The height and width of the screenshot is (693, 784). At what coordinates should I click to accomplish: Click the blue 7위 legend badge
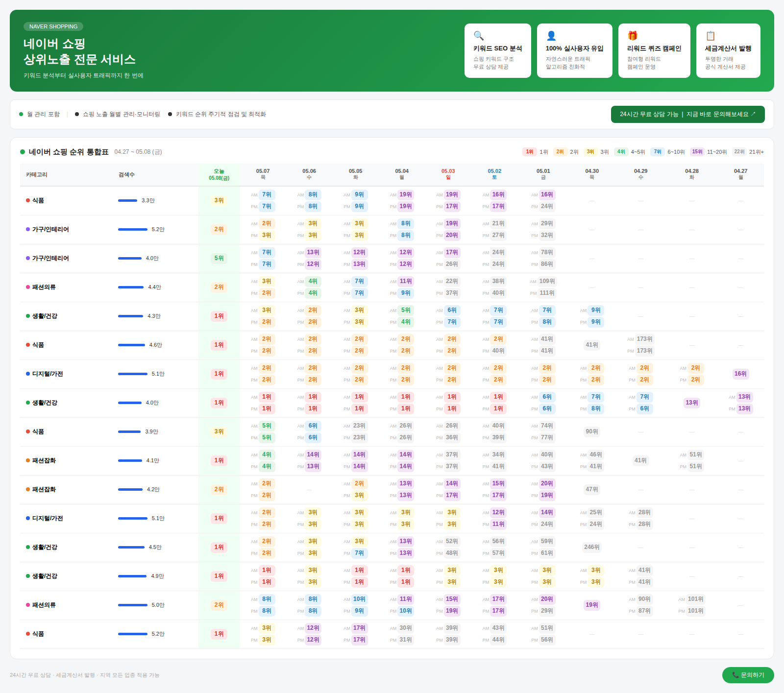coord(658,152)
